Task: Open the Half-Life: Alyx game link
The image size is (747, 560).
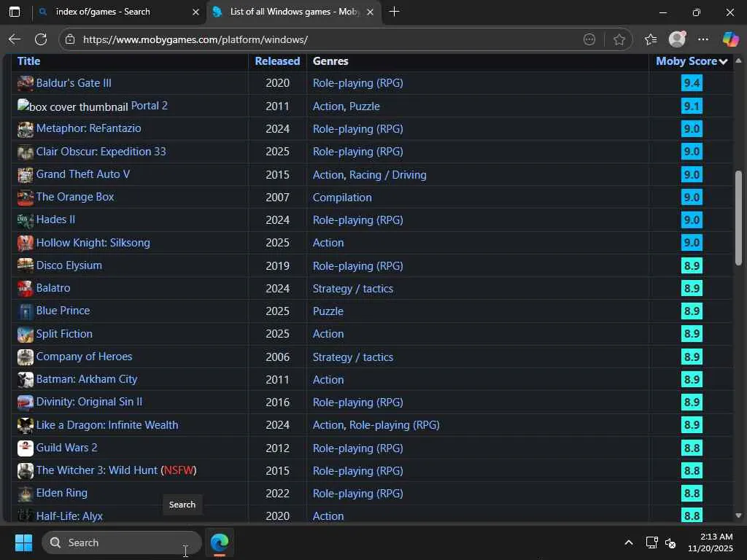Action: pos(69,516)
